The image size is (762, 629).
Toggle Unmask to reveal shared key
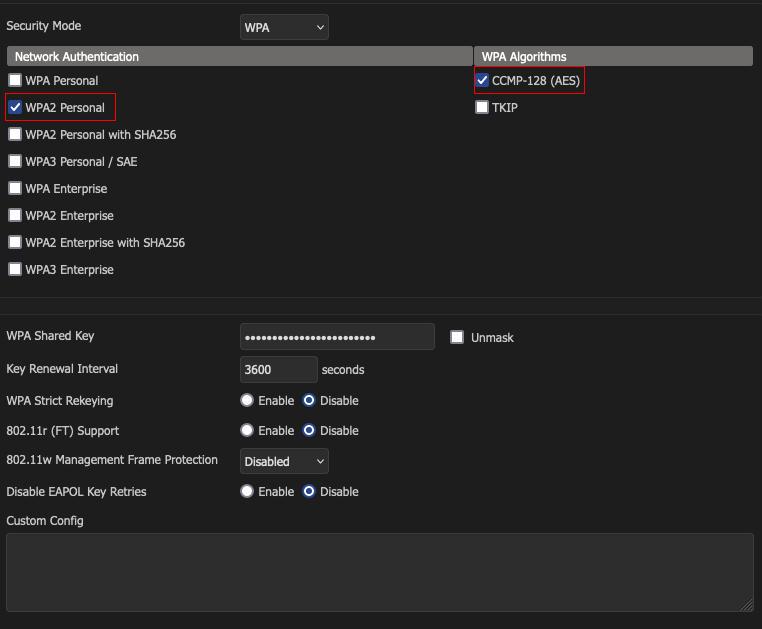pyautogui.click(x=458, y=337)
